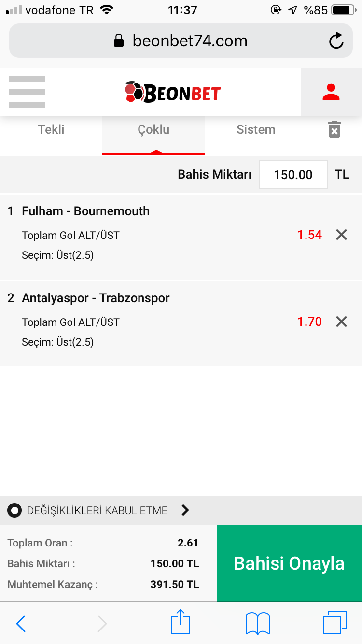Remove the Antalyaspor - Trabzonspor selection
Viewport: 362px width, 644px height.
pos(341,322)
